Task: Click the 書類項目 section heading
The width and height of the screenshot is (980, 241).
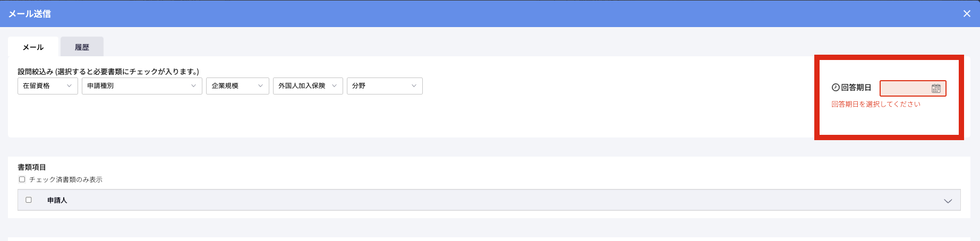Action: coord(32,167)
